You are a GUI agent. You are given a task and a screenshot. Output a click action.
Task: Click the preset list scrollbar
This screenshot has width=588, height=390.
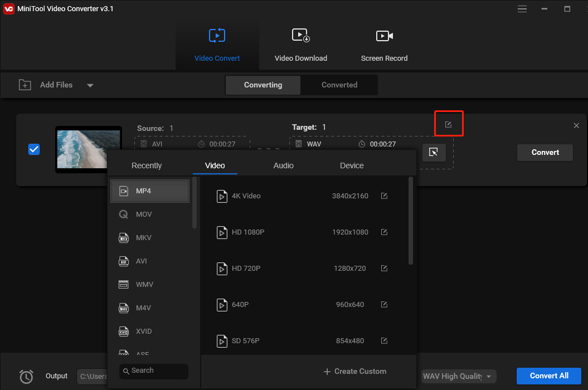tap(411, 221)
